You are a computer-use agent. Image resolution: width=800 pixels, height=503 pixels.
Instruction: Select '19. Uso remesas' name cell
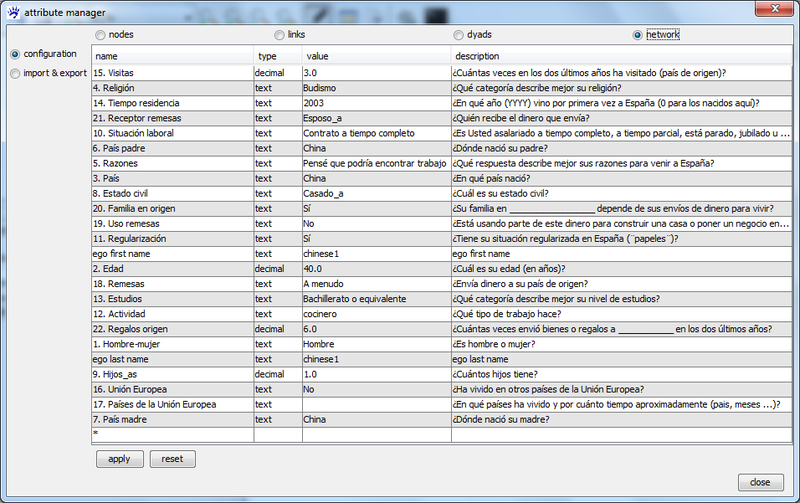click(172, 223)
